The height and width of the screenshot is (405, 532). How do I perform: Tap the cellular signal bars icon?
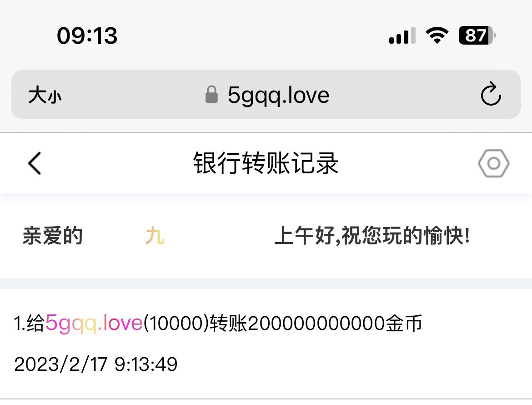pyautogui.click(x=402, y=35)
